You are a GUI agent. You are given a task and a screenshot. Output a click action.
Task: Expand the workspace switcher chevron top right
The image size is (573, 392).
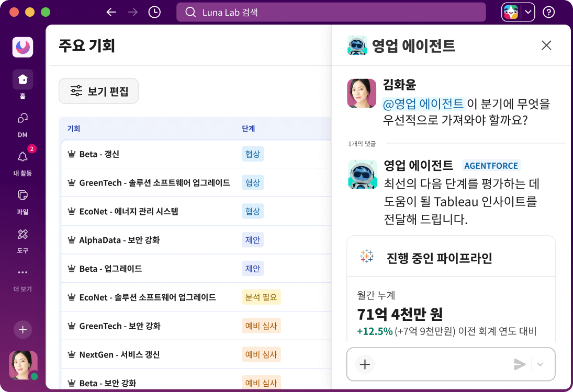(x=527, y=11)
